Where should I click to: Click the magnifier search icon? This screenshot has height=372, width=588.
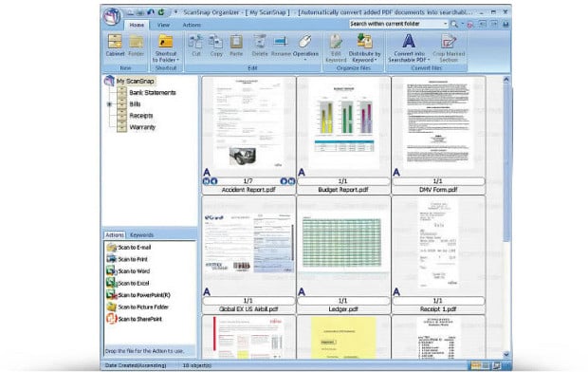454,24
